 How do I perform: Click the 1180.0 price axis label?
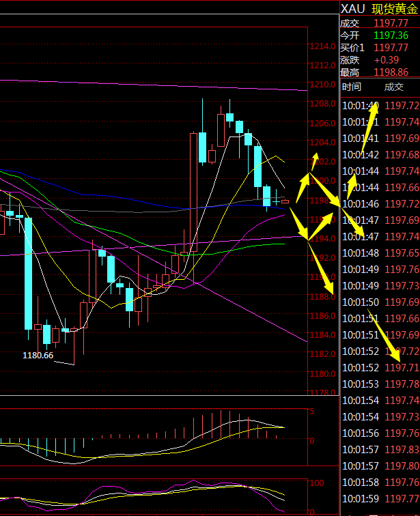(322, 373)
